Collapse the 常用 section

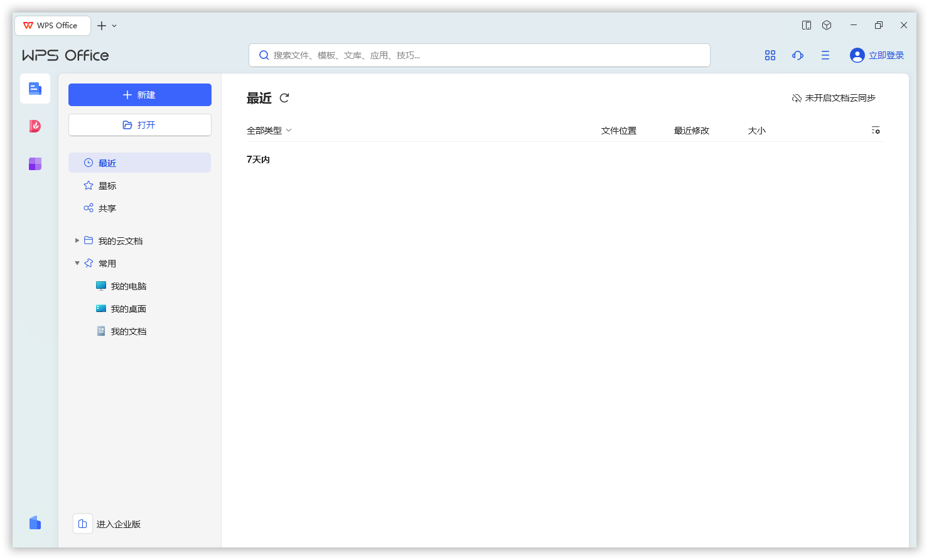coord(77,263)
